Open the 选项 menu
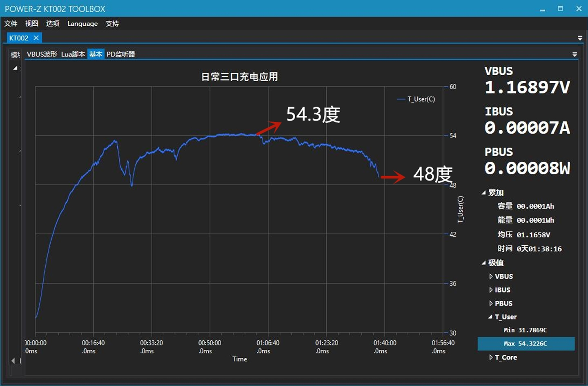Image resolution: width=588 pixels, height=386 pixels. (x=53, y=24)
